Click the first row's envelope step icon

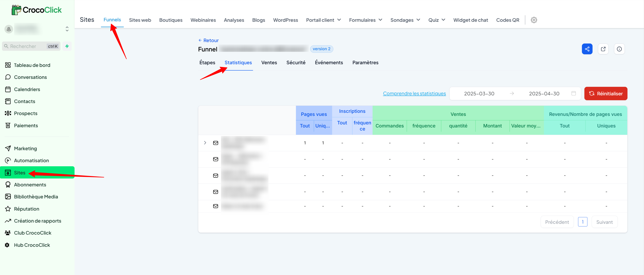[215, 143]
